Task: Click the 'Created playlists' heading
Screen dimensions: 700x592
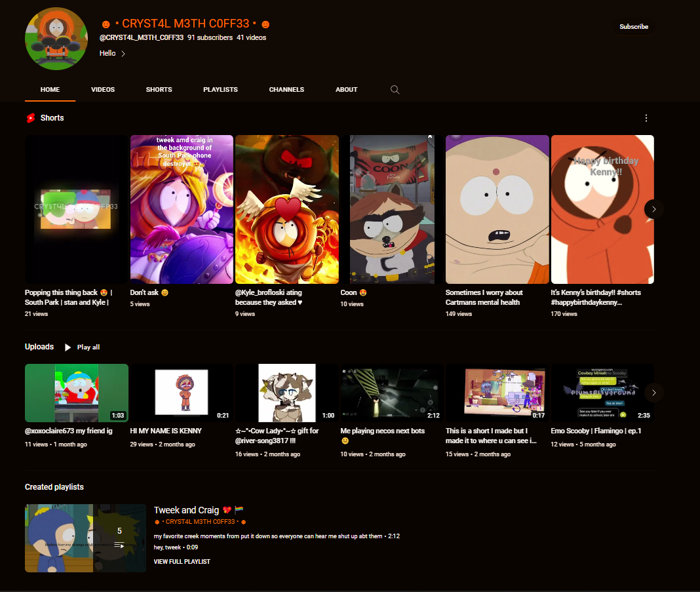Action: (x=54, y=487)
